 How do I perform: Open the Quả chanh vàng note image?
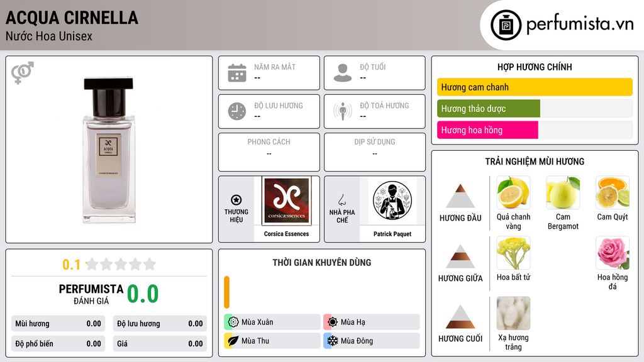click(513, 192)
